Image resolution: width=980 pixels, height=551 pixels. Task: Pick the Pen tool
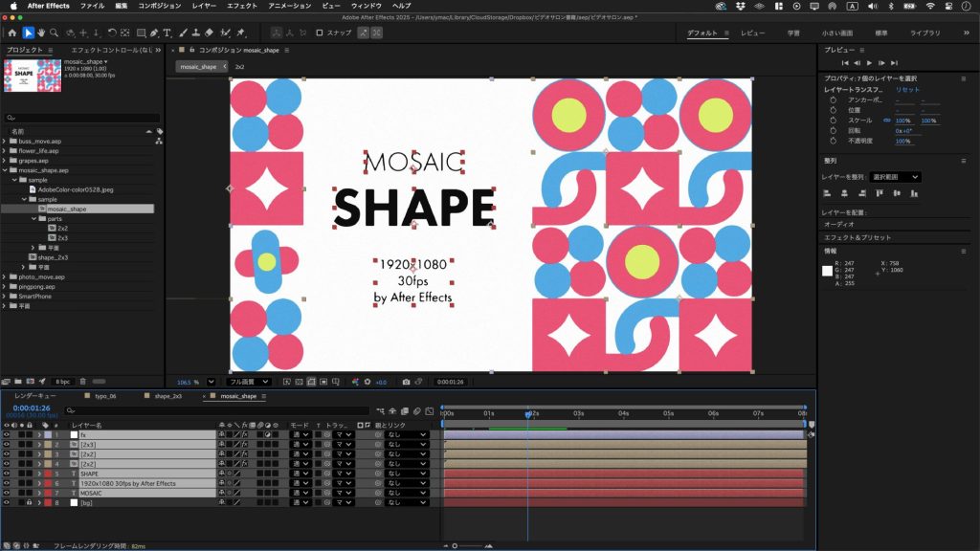click(x=154, y=33)
